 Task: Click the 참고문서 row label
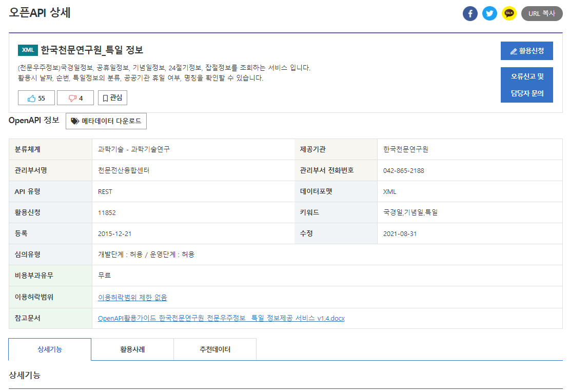[x=28, y=318]
